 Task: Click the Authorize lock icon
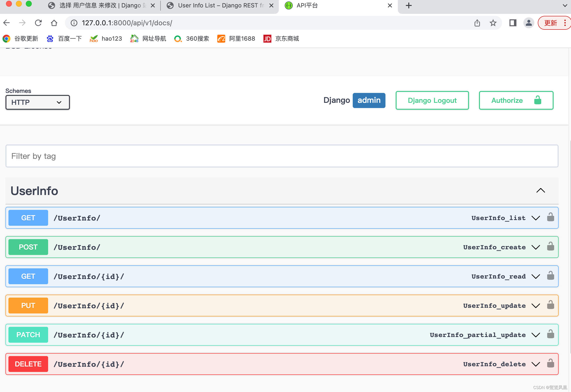tap(538, 100)
